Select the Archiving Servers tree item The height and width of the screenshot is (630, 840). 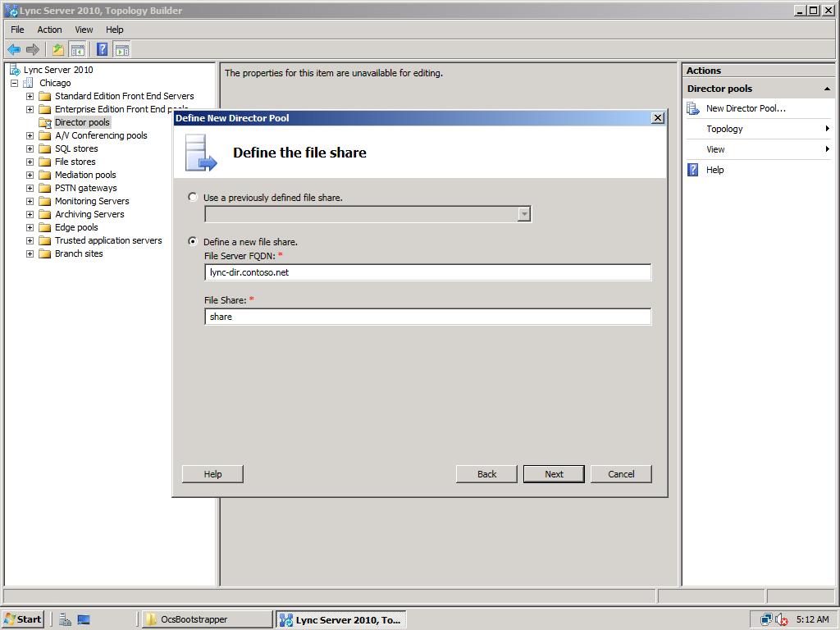pyautogui.click(x=89, y=214)
